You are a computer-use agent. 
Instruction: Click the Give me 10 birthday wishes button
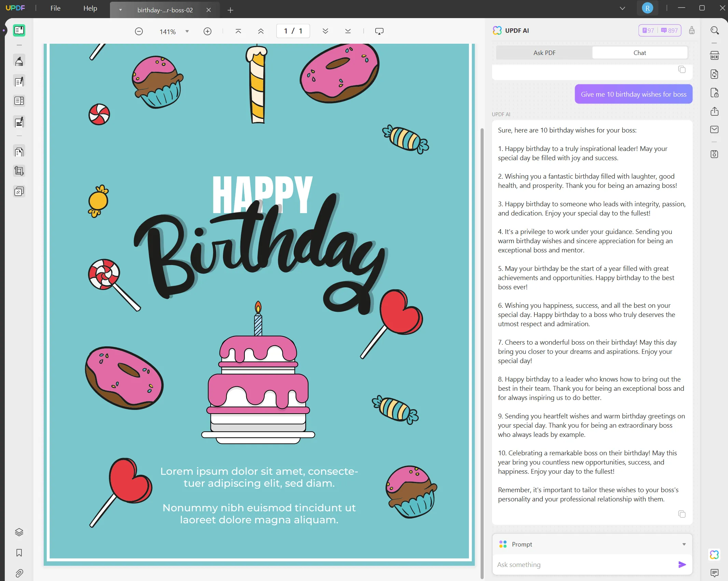click(x=634, y=94)
